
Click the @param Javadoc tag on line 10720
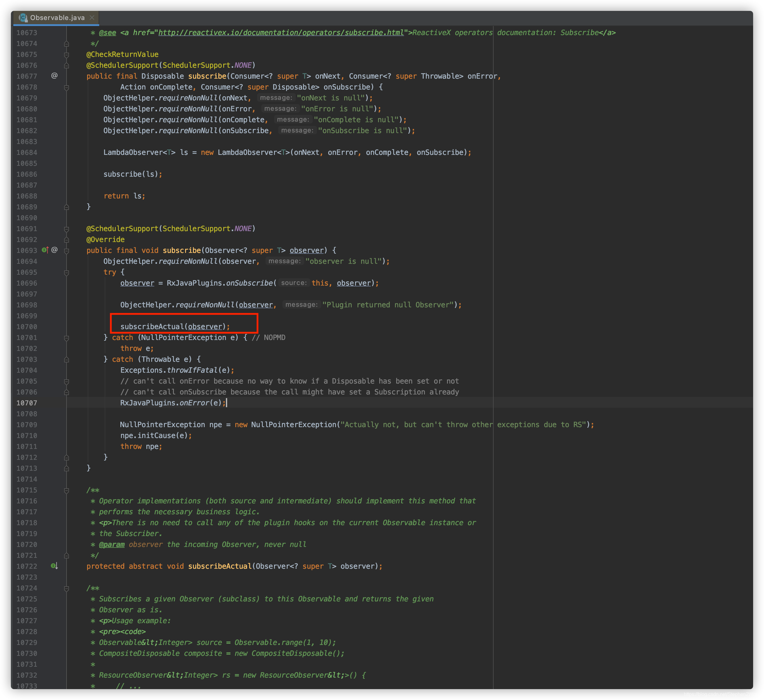click(112, 544)
